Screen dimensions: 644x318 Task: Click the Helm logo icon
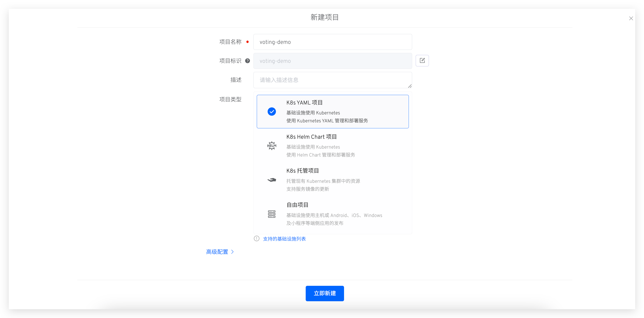pos(272,146)
